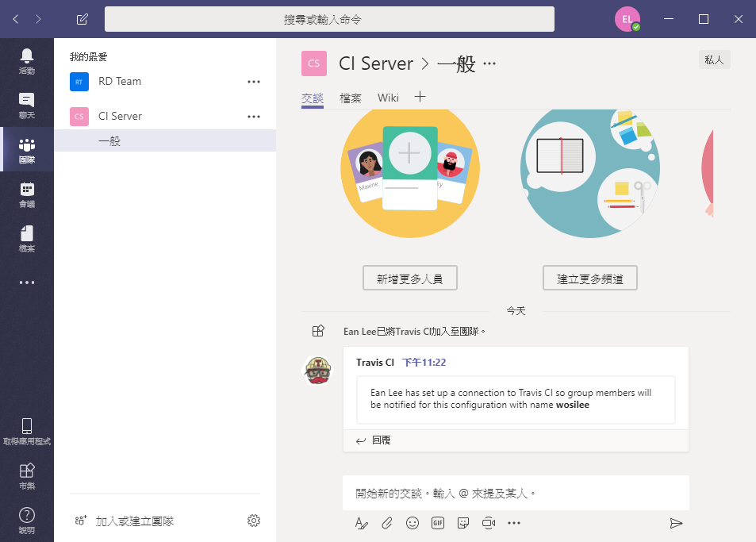
Task: Select the CI Server team in list
Action: pyautogui.click(x=165, y=116)
